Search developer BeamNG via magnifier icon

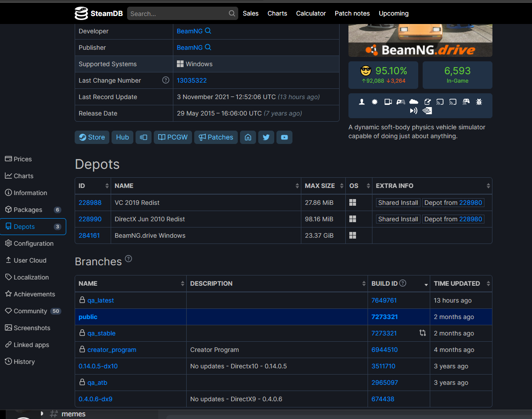point(208,31)
